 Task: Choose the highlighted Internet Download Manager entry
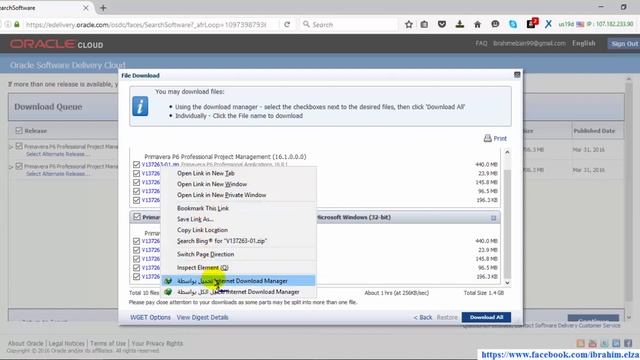(238, 281)
